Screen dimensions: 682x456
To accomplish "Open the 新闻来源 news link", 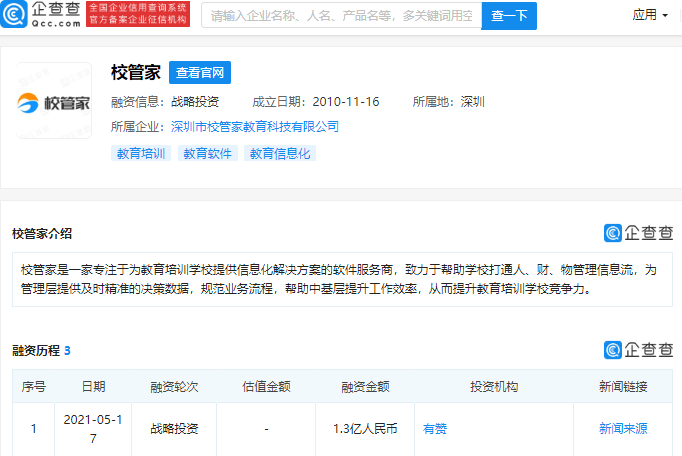I will pos(623,429).
